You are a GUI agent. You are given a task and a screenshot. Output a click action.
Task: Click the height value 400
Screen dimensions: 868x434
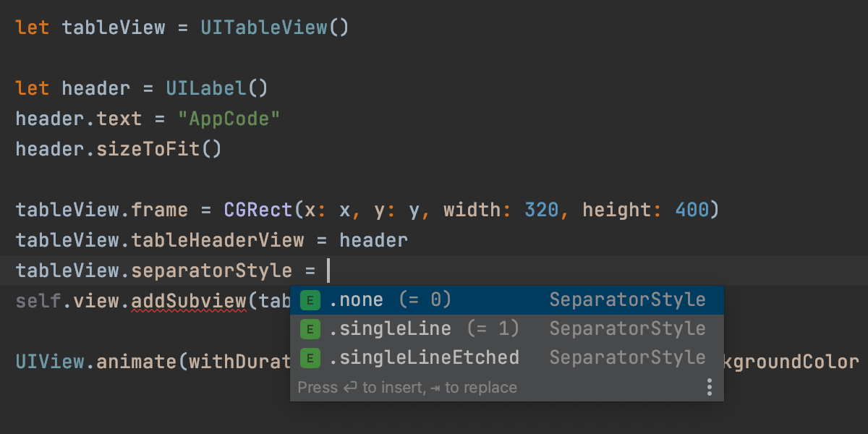(692, 210)
